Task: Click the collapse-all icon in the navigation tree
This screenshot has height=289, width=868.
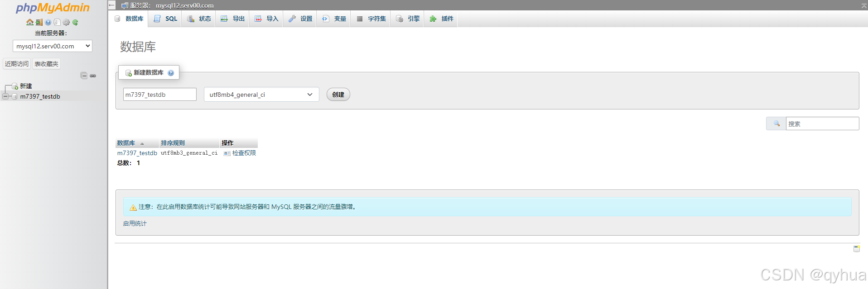Action: 84,76
